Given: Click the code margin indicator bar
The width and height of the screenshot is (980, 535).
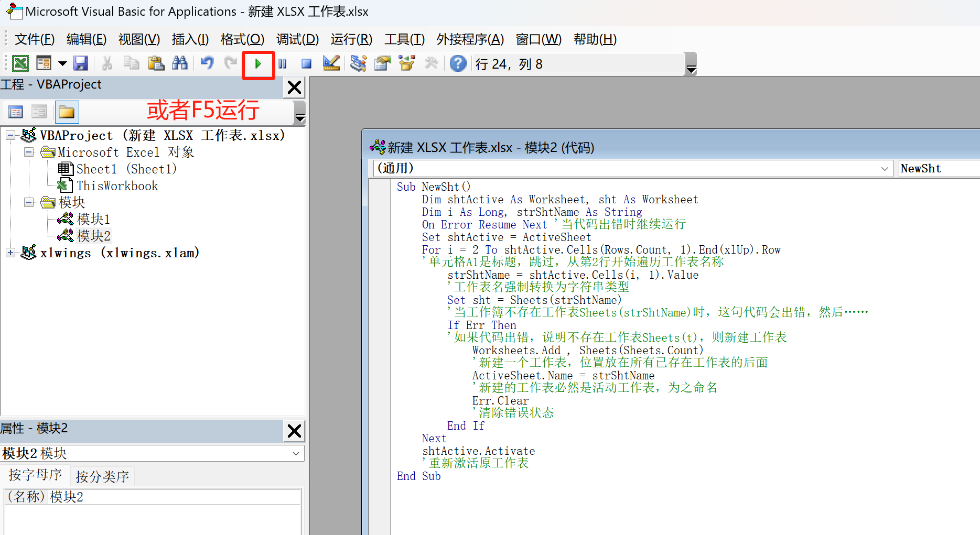Looking at the screenshot, I should (x=380, y=356).
